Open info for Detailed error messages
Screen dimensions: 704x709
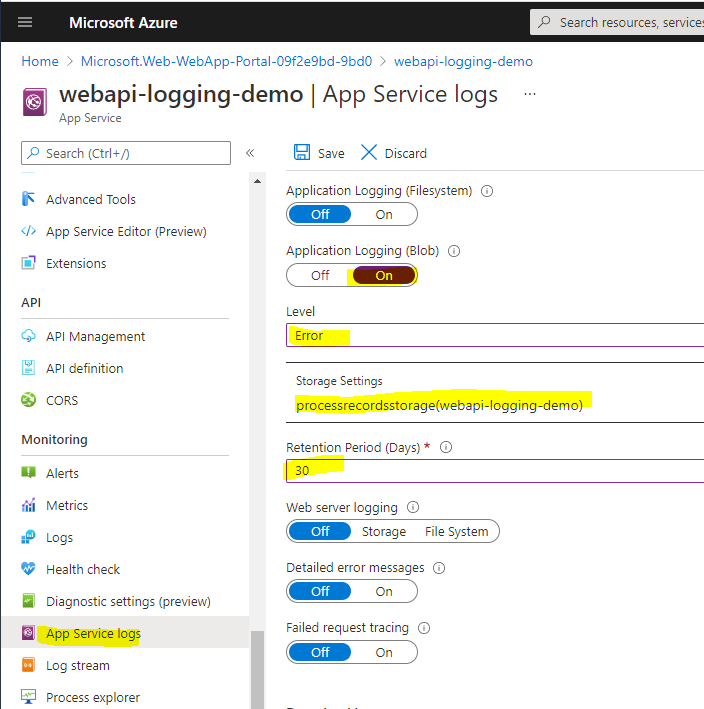pyautogui.click(x=439, y=568)
